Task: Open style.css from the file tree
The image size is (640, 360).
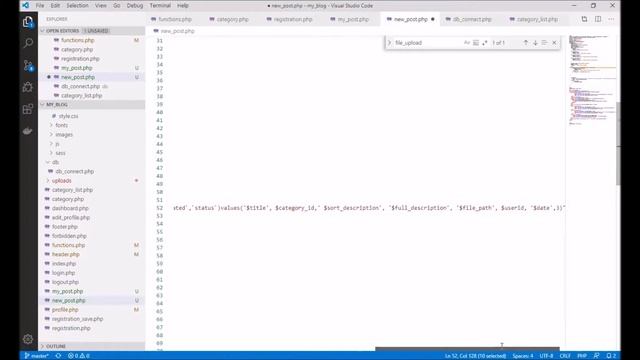Action: (x=68, y=116)
